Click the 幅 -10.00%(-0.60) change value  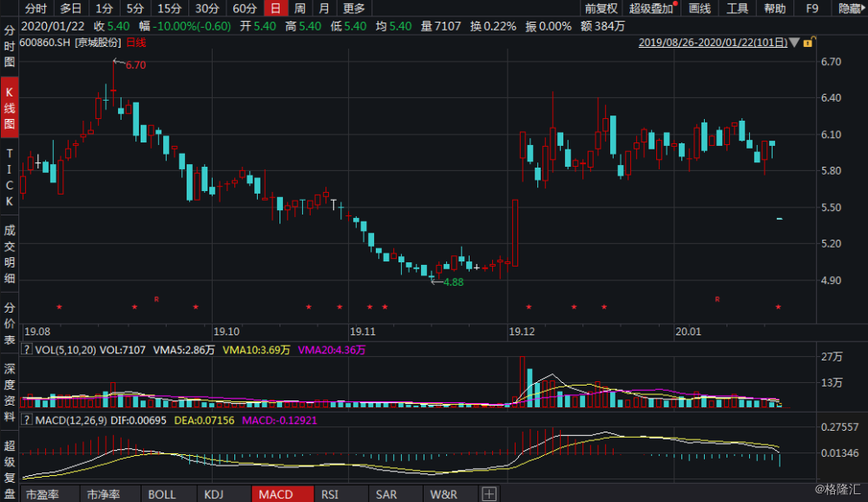[185, 26]
